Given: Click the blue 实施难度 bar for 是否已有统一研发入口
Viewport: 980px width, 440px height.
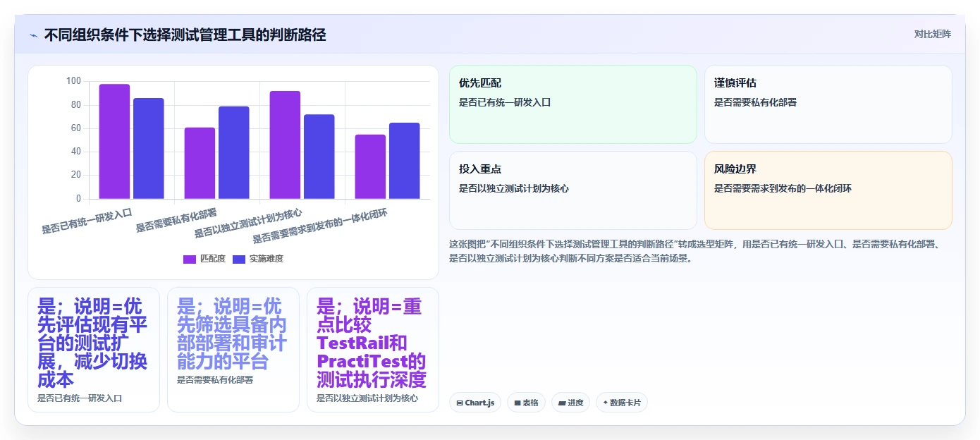Looking at the screenshot, I should click(149, 148).
